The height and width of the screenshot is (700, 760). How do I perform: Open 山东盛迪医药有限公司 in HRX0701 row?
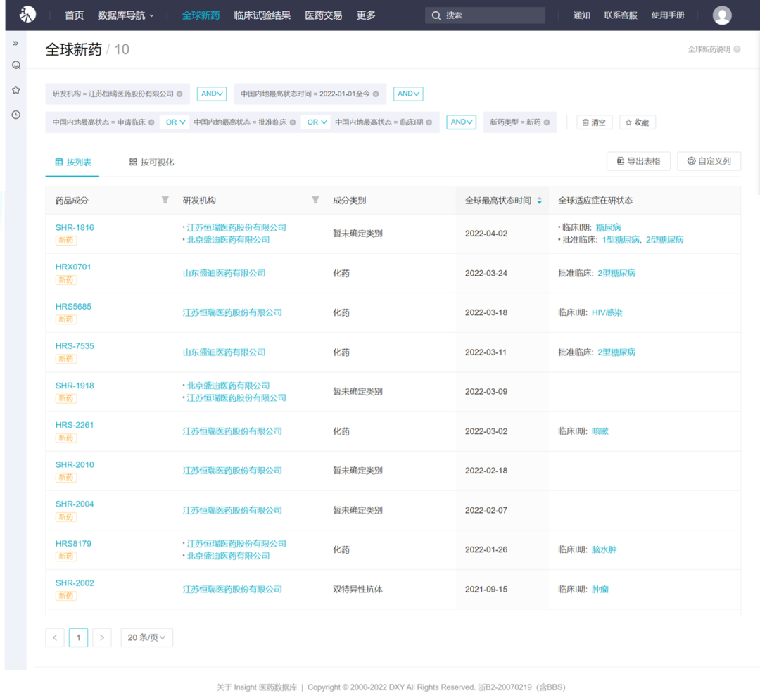pyautogui.click(x=224, y=273)
